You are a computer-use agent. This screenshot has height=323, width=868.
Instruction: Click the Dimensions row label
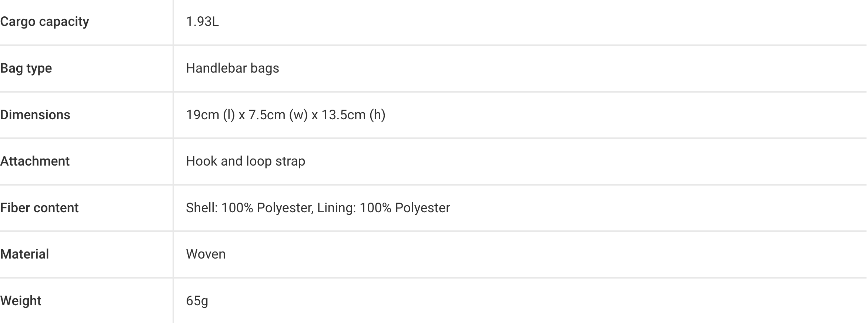[35, 115]
